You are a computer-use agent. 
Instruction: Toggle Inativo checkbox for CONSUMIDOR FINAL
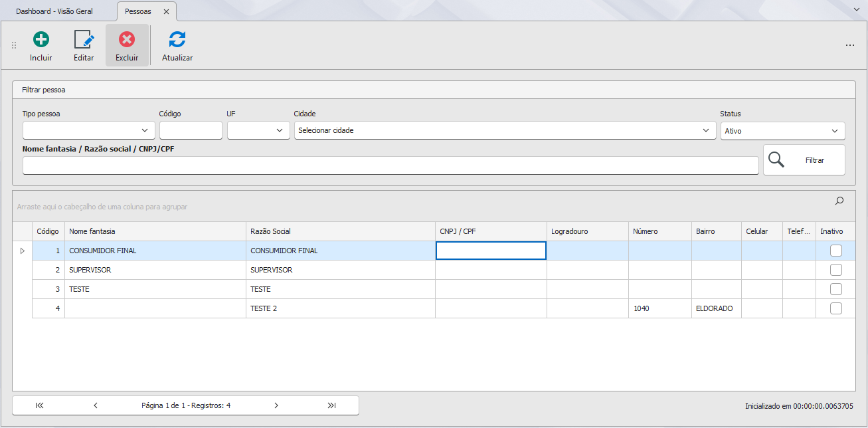pos(836,251)
